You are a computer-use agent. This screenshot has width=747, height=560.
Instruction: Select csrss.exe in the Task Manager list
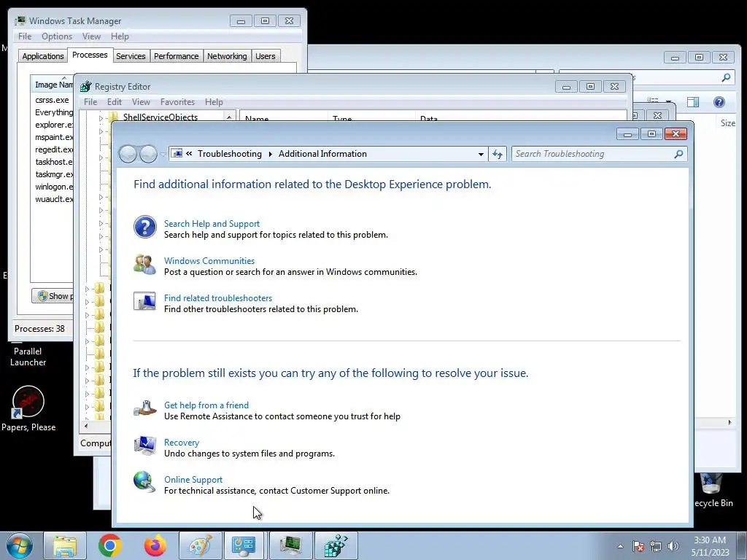[52, 100]
